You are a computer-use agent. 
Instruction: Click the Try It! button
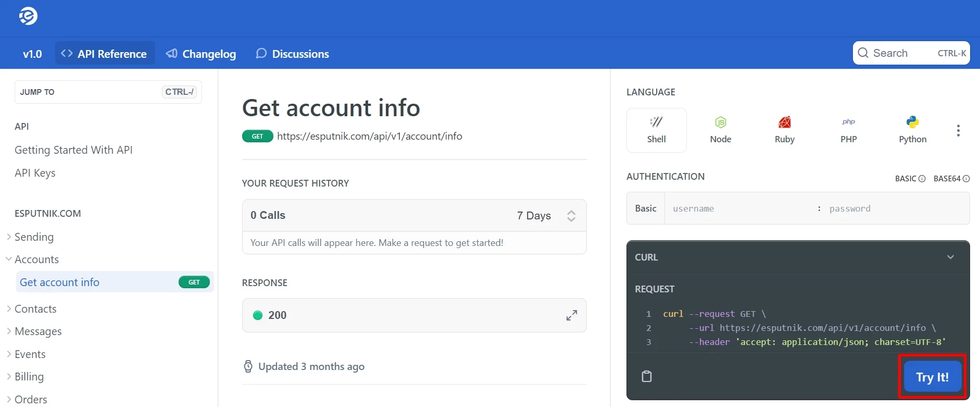[932, 377]
